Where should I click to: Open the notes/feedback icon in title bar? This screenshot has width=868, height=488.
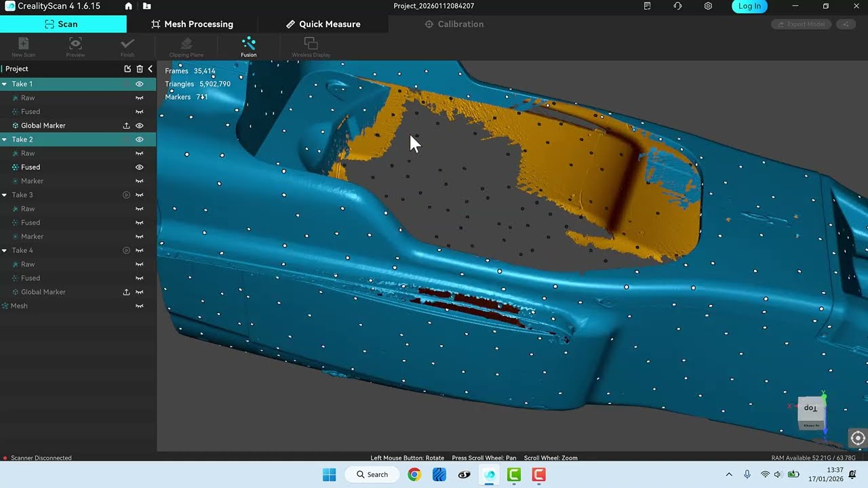647,6
